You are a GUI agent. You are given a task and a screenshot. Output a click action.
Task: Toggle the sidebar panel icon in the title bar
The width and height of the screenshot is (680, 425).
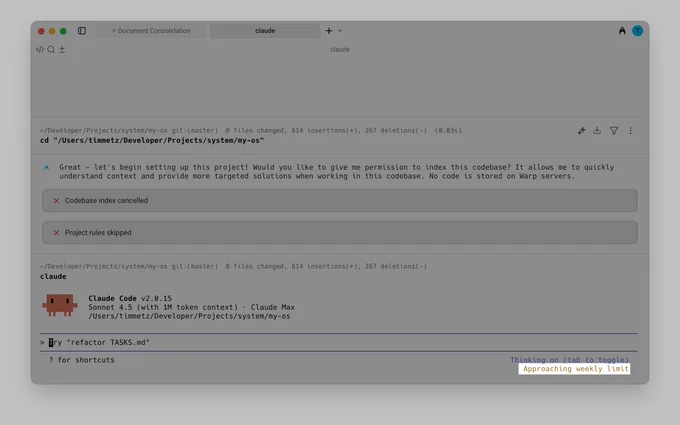(82, 31)
